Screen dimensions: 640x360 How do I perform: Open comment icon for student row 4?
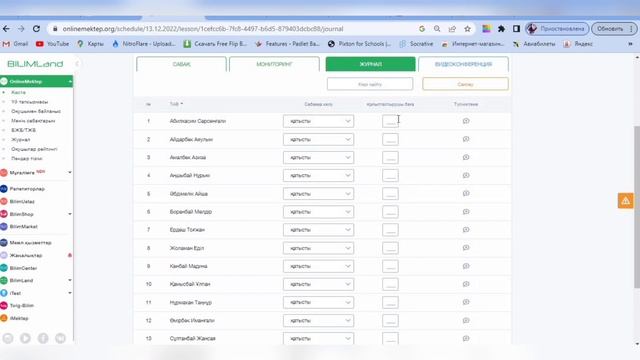466,175
